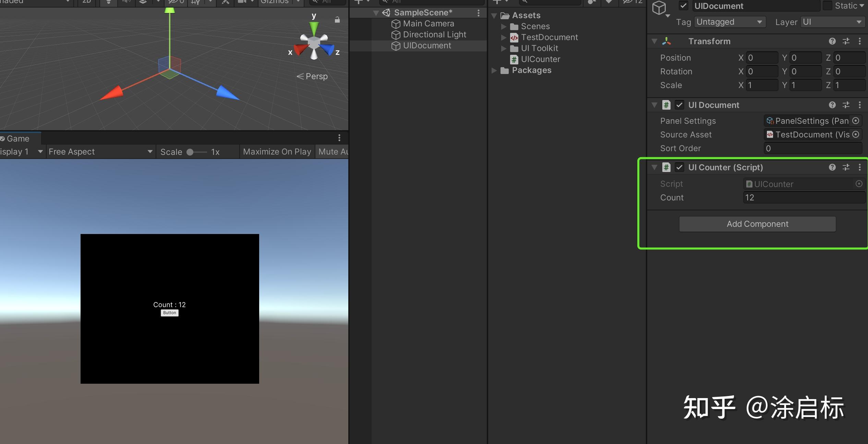The image size is (868, 444).
Task: Open the SampleScene options menu (⋮)
Action: pos(479,13)
